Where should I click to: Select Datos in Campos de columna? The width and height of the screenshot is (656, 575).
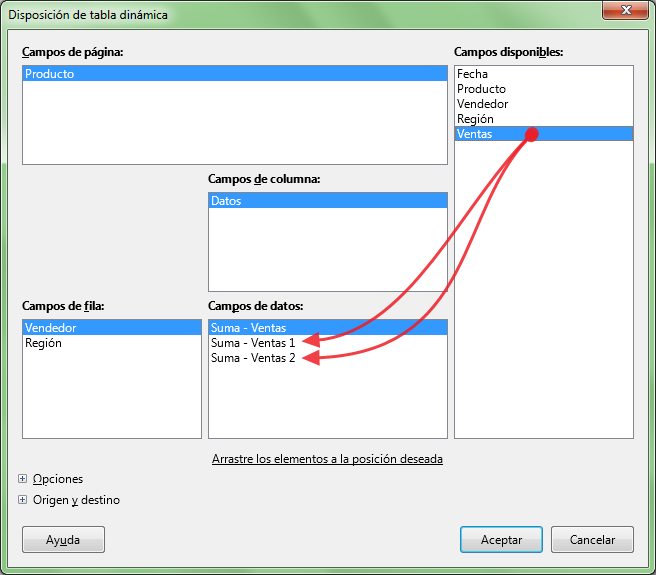point(226,201)
